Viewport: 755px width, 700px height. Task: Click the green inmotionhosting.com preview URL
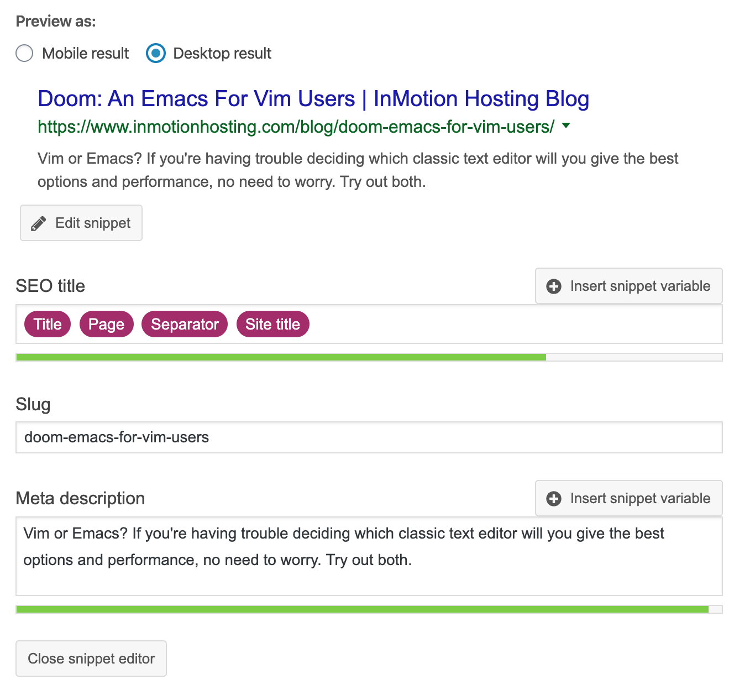pyautogui.click(x=296, y=127)
